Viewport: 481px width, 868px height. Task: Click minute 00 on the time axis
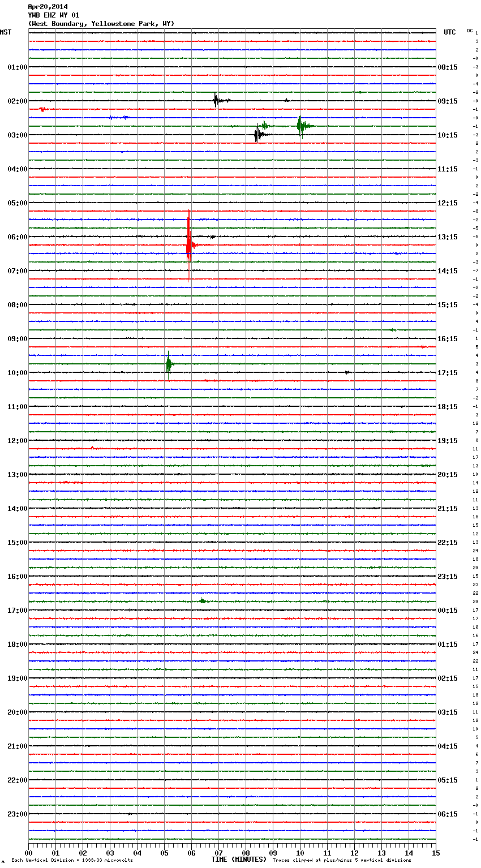coord(28,853)
